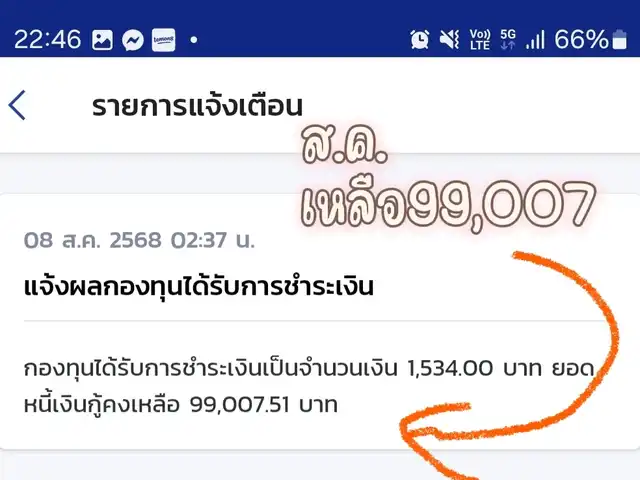Image resolution: width=640 pixels, height=480 pixels.
Task: Tap the signal strength bars icon
Action: pyautogui.click(x=535, y=40)
